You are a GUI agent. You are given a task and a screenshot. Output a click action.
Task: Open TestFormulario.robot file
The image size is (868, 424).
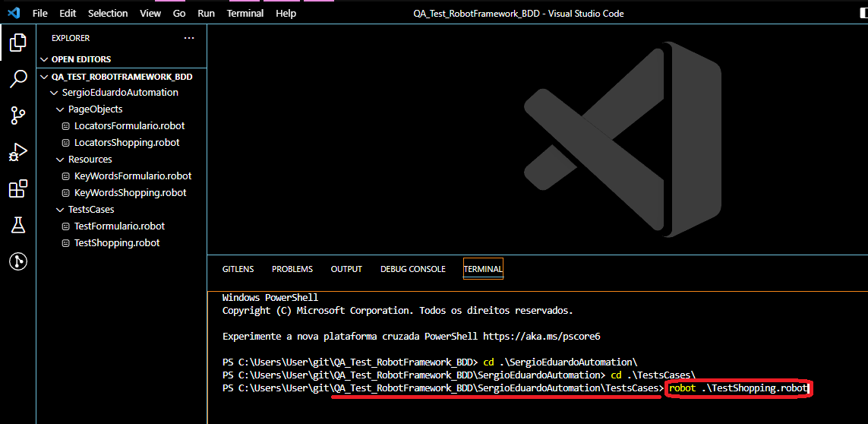[x=119, y=226]
